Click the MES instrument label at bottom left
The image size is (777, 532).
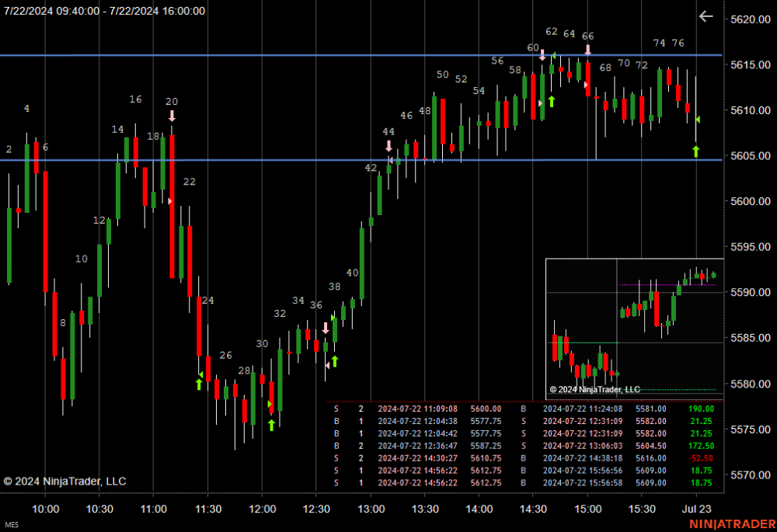12,524
